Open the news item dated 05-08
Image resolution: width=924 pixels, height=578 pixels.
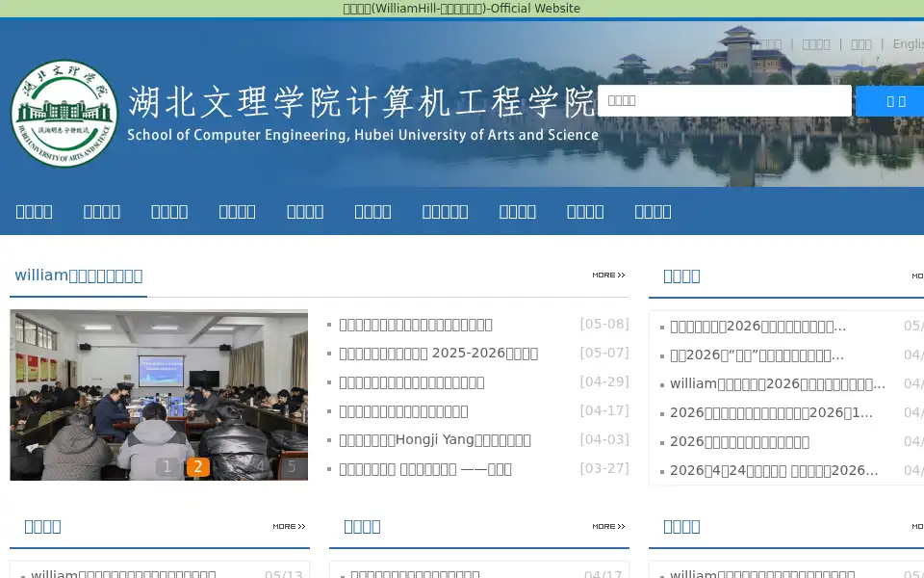[416, 325]
